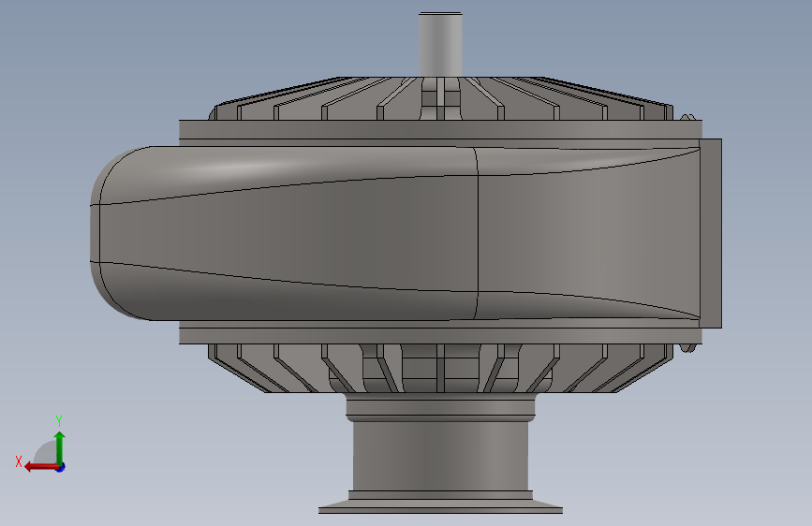
Task: Select the upper ribbed motor housing cover
Action: tap(441, 98)
